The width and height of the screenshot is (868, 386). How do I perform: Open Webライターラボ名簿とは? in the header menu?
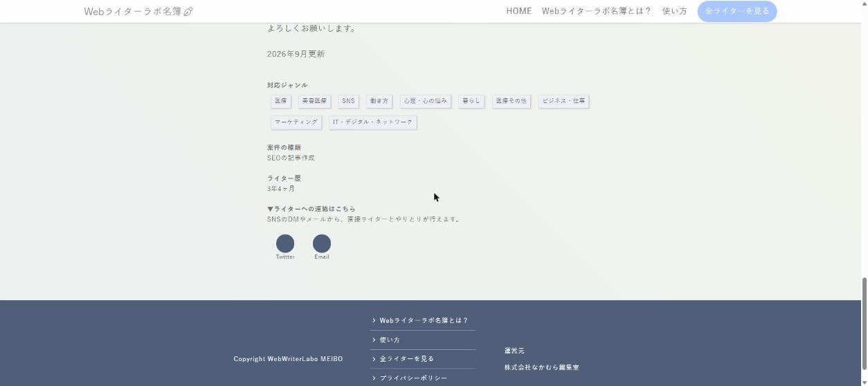[x=597, y=11]
